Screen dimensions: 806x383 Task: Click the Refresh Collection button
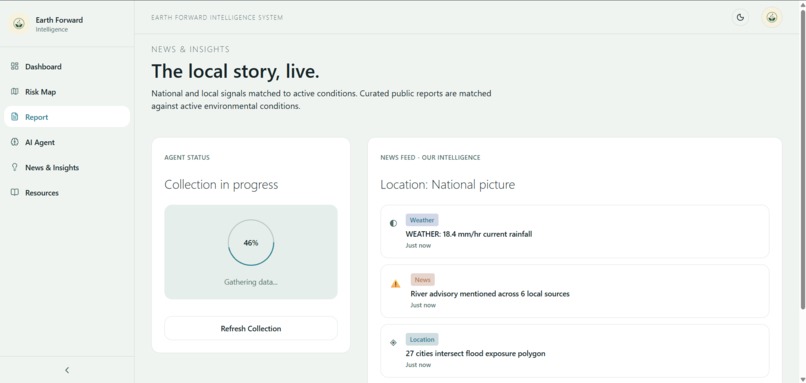(251, 328)
